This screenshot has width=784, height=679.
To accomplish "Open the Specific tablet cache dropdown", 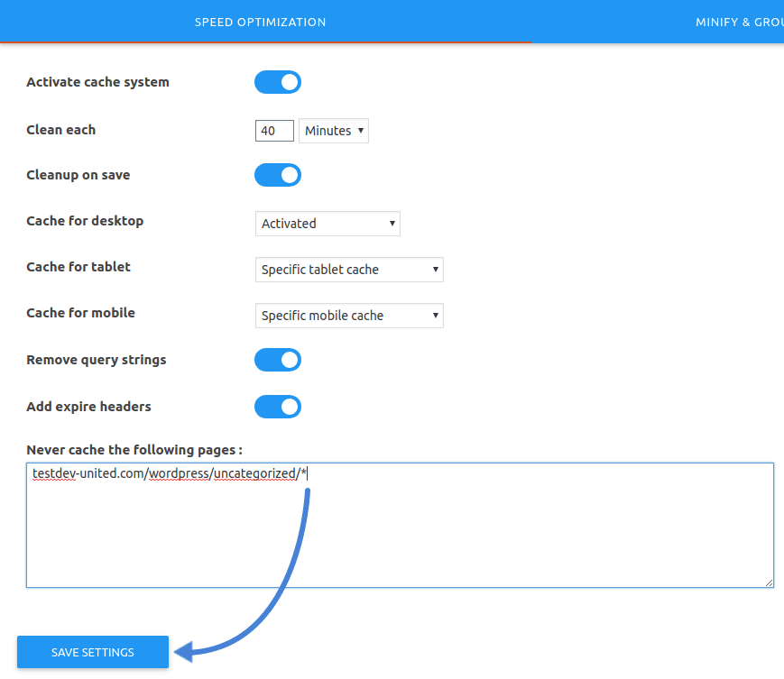I will [x=349, y=270].
